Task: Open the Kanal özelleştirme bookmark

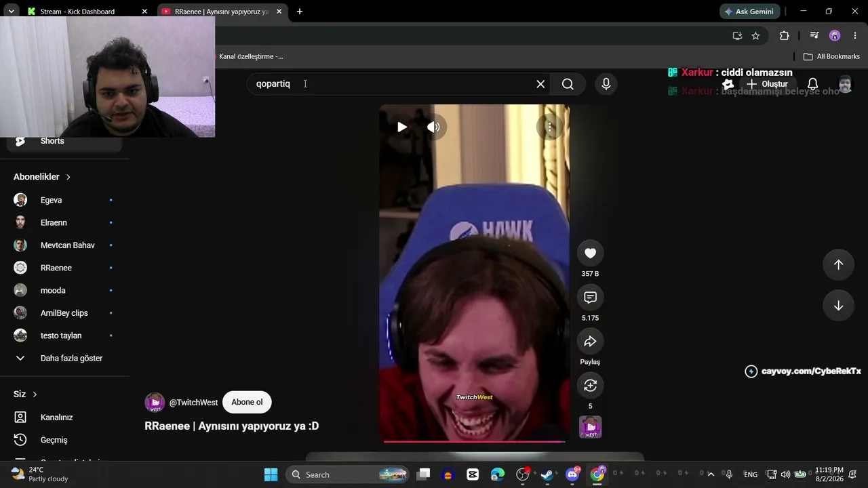Action: 250,56
